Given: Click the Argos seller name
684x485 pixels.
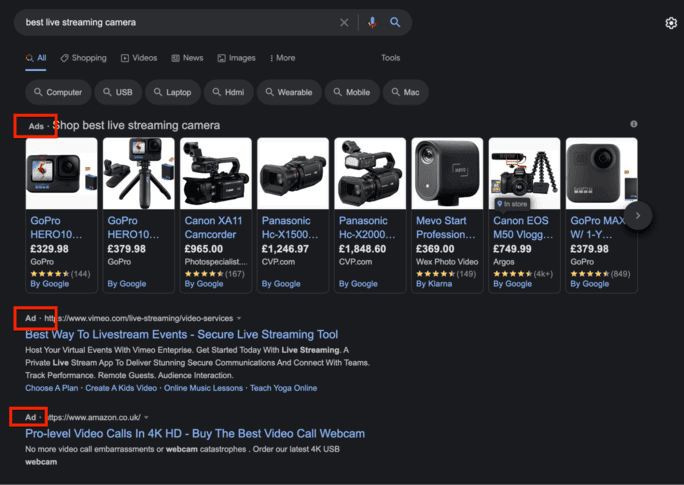Looking at the screenshot, I should point(504,262).
